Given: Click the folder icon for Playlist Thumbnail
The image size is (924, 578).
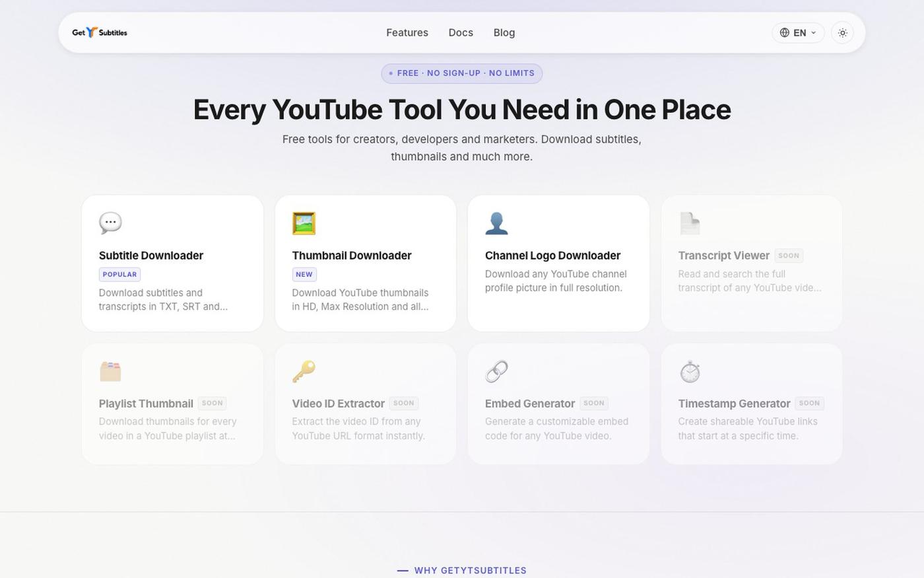Looking at the screenshot, I should coord(110,371).
